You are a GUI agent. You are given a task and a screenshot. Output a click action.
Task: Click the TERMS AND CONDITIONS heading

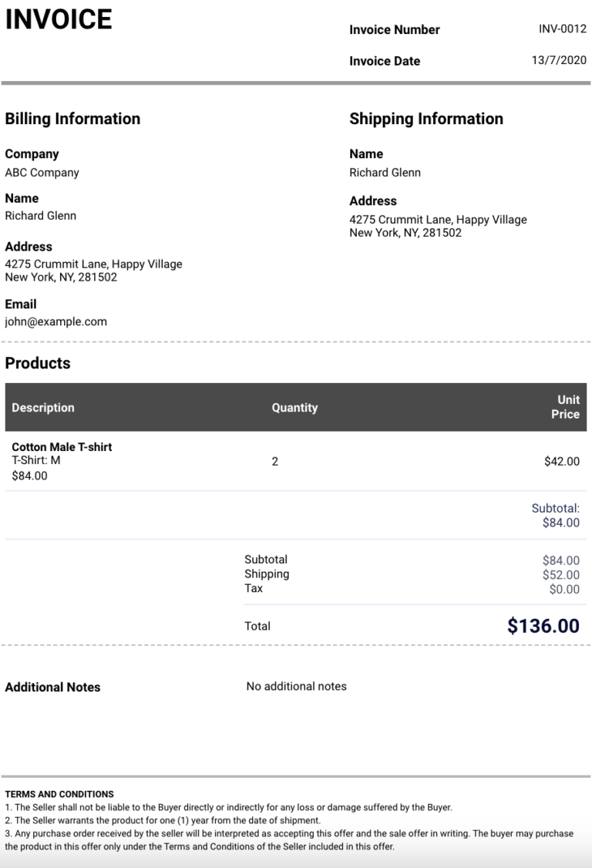pos(59,794)
